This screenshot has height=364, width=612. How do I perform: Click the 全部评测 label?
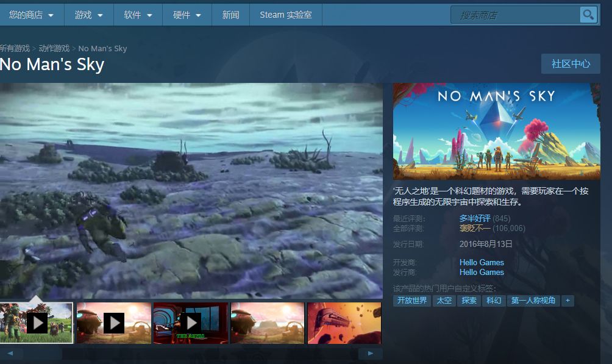(x=408, y=228)
